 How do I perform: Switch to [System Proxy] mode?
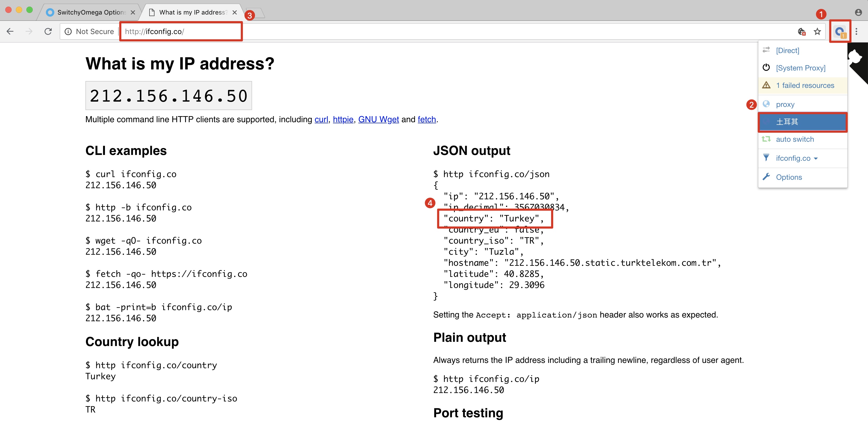tap(800, 68)
